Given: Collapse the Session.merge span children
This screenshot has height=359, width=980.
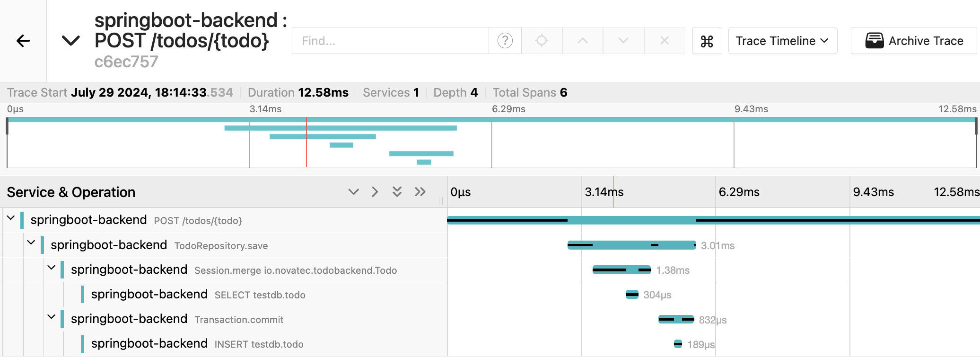Looking at the screenshot, I should [52, 267].
